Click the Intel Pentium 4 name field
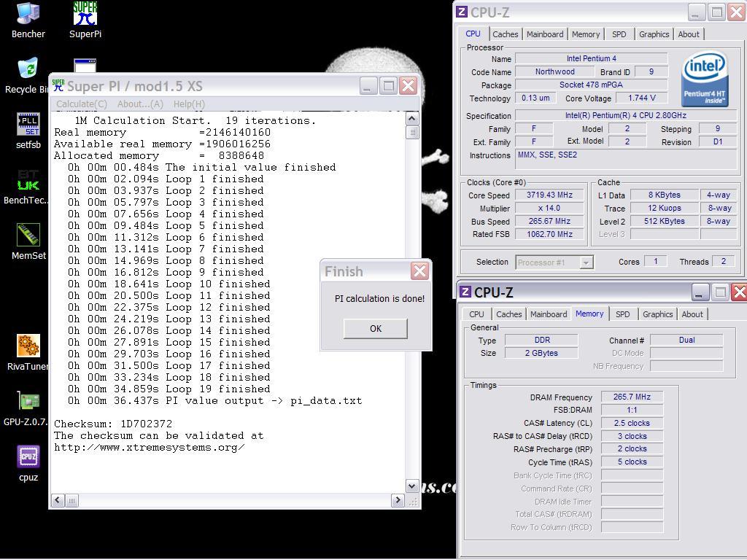747x560 pixels. (x=591, y=58)
